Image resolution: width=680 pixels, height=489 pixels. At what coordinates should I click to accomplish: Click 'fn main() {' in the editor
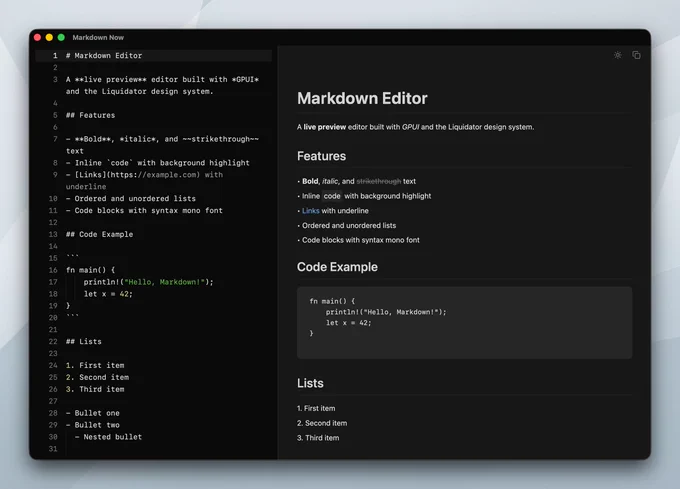(x=90, y=270)
